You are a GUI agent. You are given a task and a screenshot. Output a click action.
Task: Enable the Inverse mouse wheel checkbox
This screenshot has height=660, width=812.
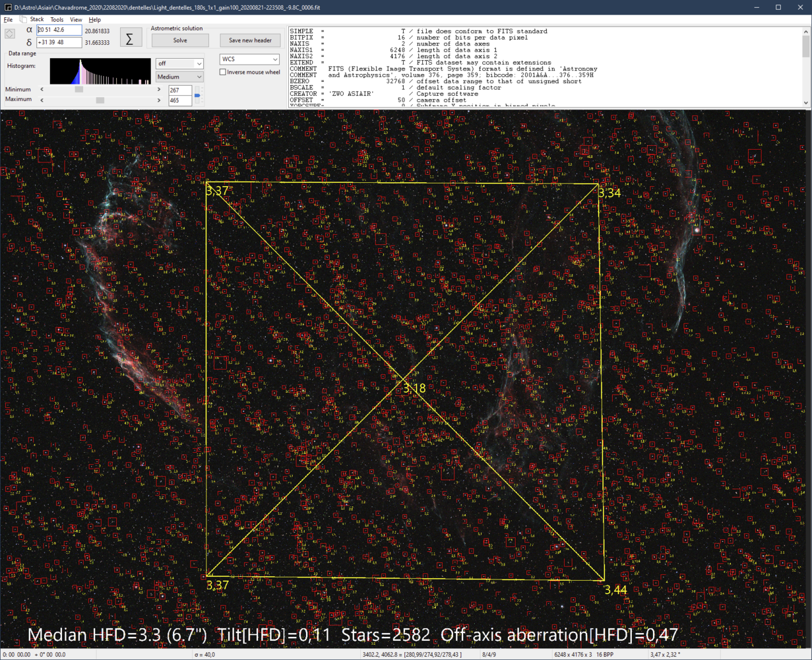(223, 72)
